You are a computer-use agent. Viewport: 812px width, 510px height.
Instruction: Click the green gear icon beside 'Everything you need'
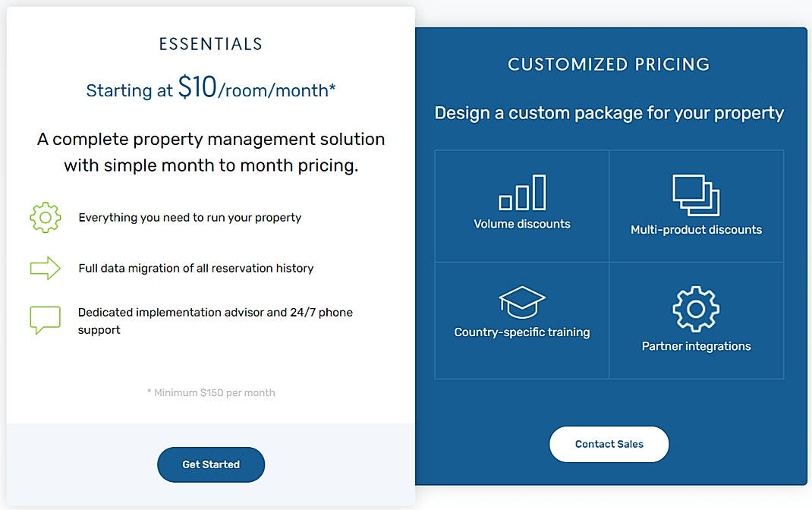pos(46,216)
